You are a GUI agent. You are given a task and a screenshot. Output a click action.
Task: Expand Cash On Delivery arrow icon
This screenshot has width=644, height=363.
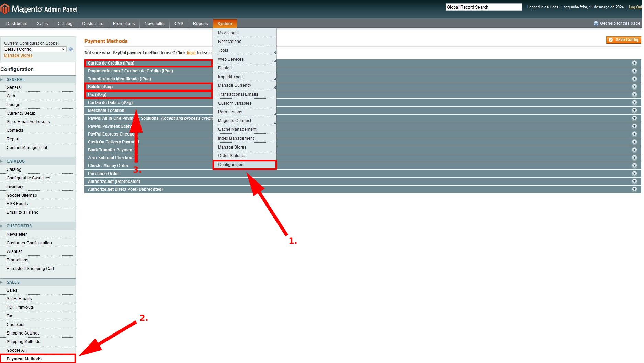[x=634, y=142]
